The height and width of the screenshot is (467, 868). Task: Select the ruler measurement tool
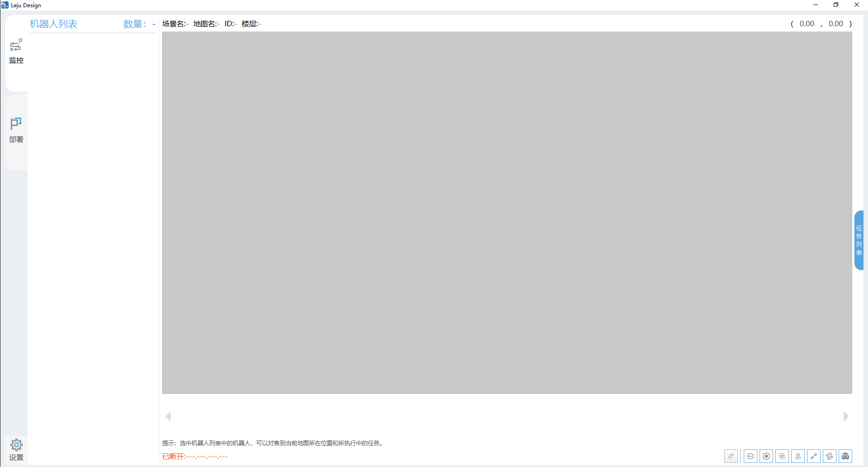731,456
